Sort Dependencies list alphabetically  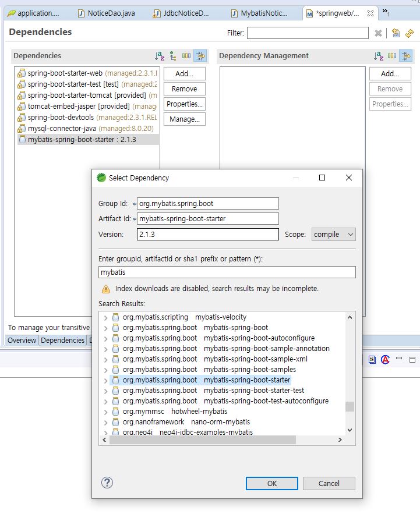[x=160, y=56]
